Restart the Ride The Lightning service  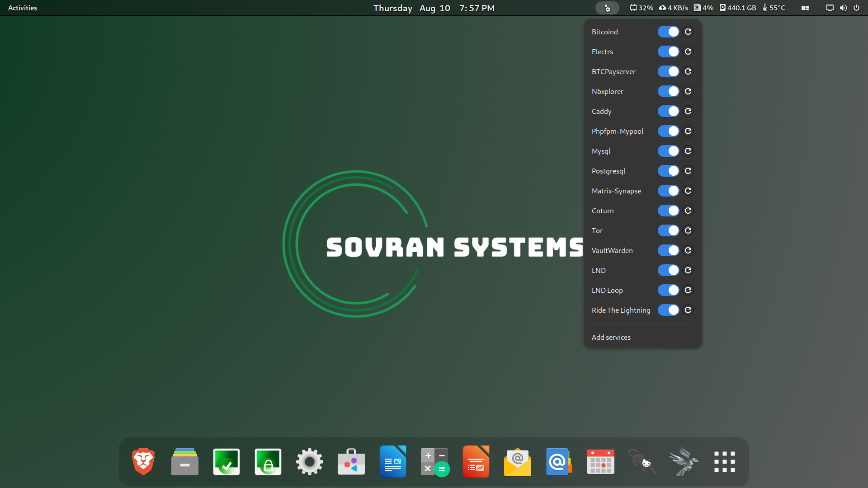tap(688, 310)
